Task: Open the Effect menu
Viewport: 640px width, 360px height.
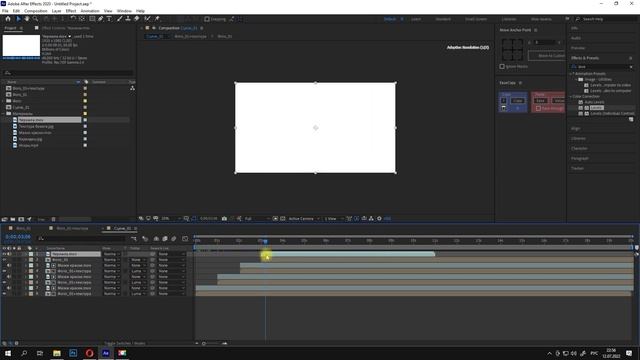Action: pos(71,11)
